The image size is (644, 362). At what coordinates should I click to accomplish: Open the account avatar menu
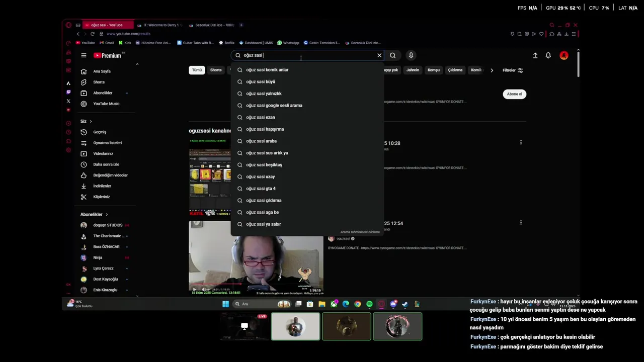(564, 55)
